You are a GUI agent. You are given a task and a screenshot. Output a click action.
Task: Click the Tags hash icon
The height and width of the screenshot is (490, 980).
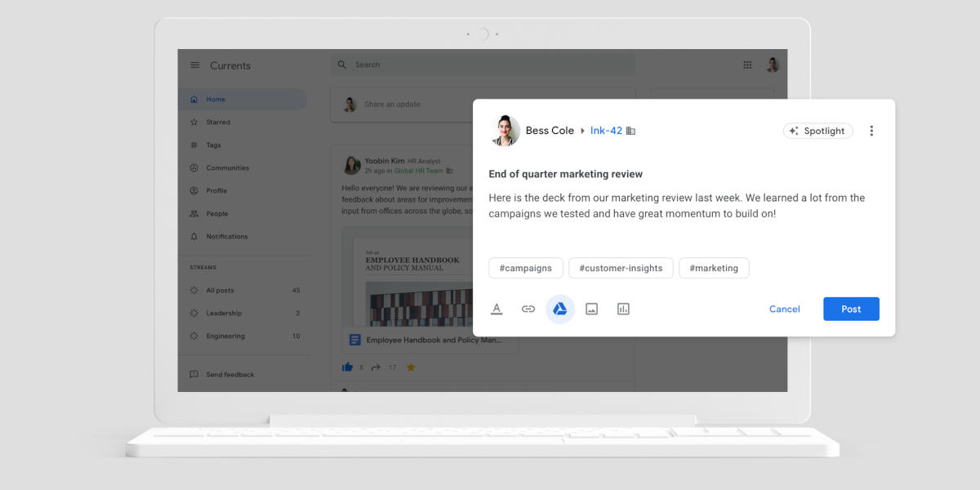194,145
